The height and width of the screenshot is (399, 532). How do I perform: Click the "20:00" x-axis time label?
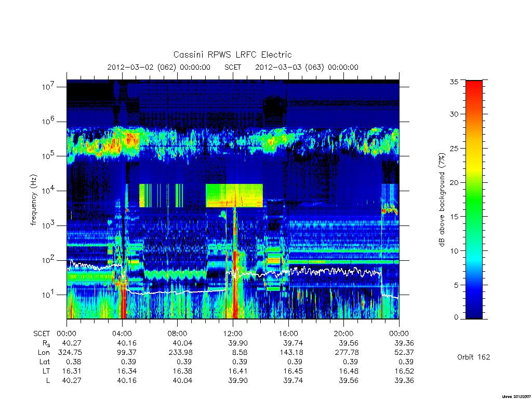click(x=344, y=334)
